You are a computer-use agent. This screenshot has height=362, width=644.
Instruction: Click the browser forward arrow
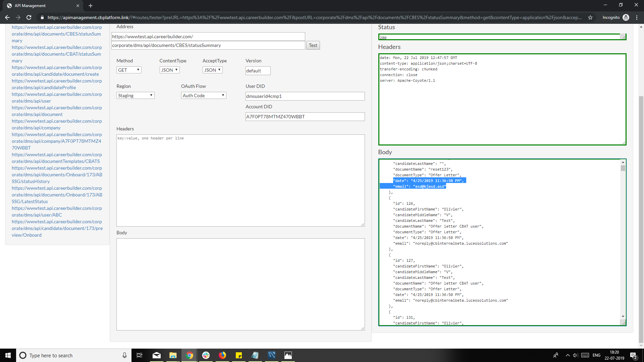[18, 17]
